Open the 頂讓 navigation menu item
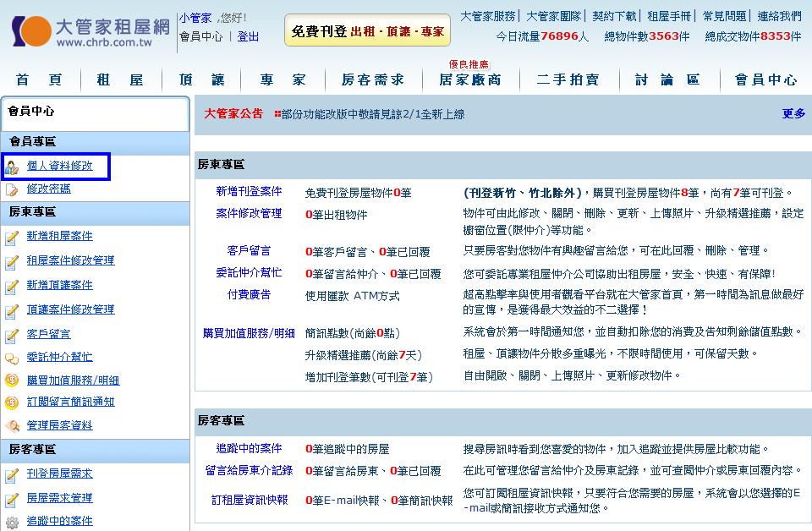This screenshot has height=531, width=812. pos(202,79)
